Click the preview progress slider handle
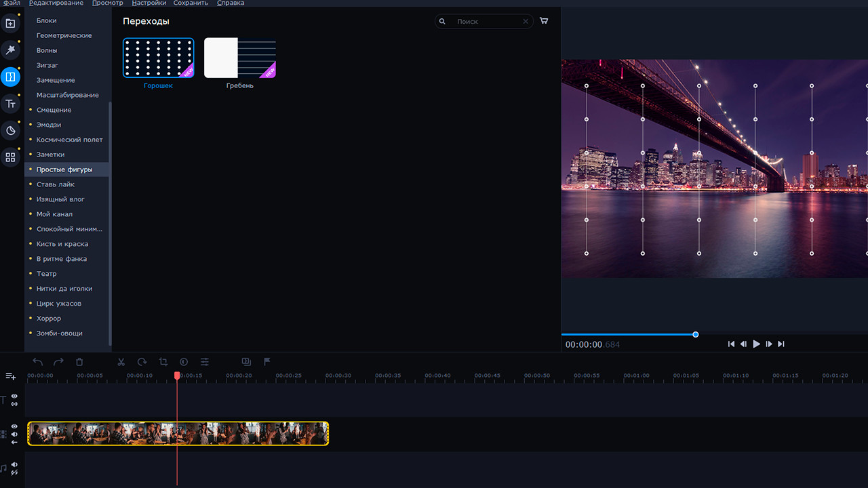This screenshot has width=868, height=488. (695, 334)
